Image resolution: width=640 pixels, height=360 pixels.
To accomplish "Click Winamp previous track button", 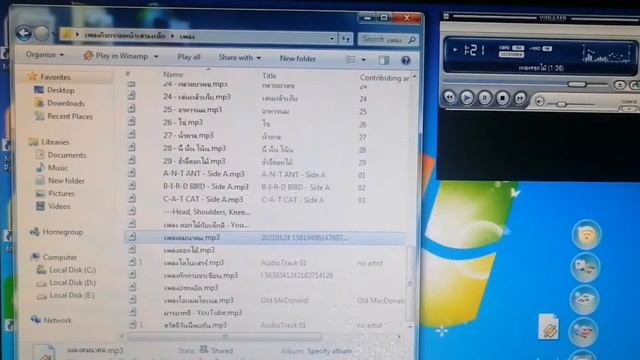I will click(449, 98).
